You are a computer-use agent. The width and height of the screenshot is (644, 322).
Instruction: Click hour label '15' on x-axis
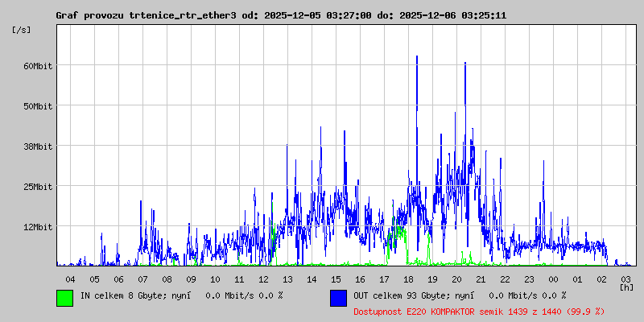click(x=336, y=279)
